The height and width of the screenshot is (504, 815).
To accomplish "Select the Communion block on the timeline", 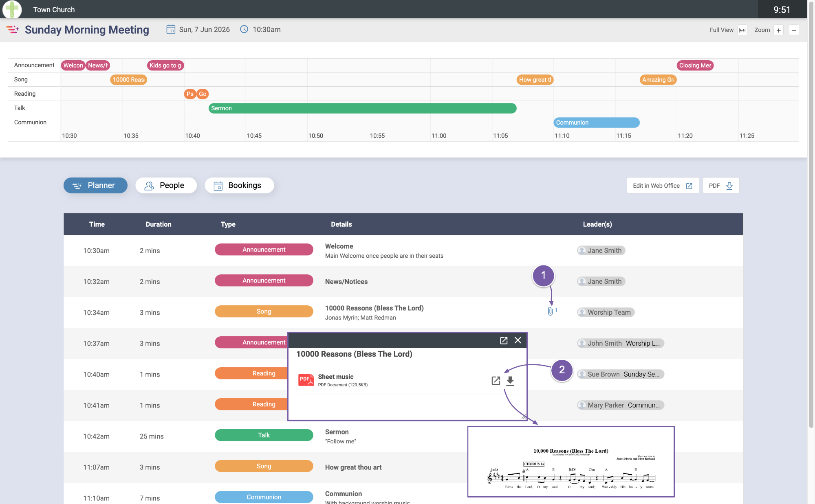I will click(x=596, y=123).
